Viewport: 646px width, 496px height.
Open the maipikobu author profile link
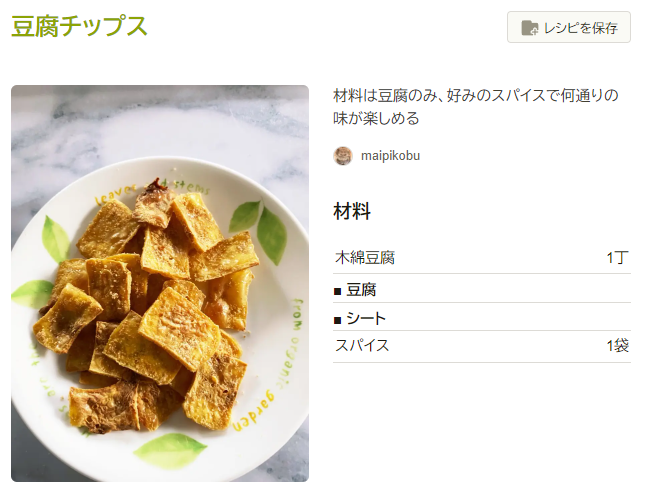391,156
